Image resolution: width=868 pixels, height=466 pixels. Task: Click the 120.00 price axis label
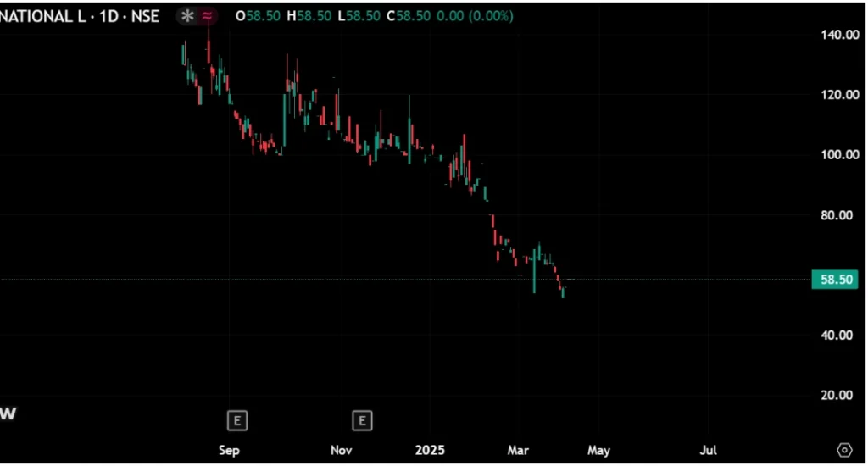coord(840,95)
